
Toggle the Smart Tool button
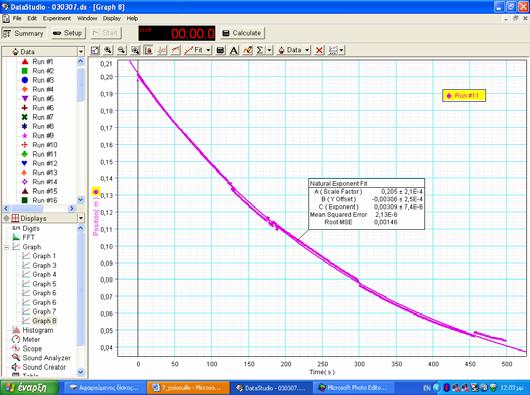[148, 50]
